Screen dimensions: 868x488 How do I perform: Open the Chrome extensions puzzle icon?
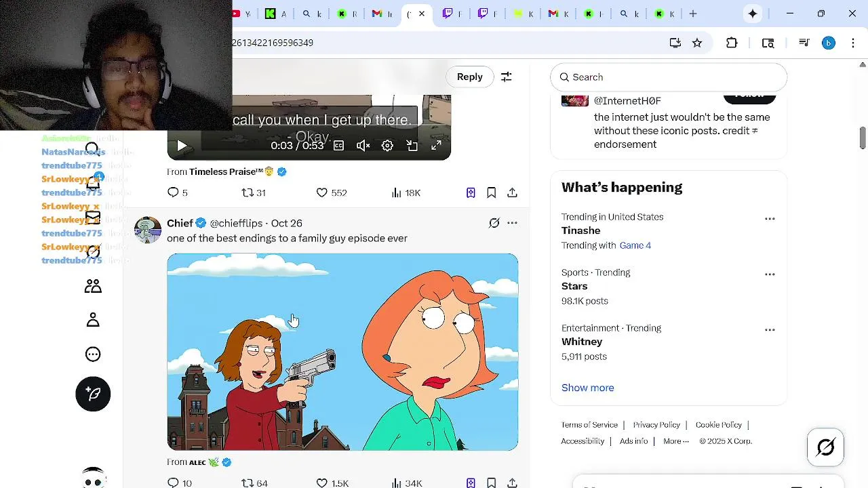tap(732, 43)
